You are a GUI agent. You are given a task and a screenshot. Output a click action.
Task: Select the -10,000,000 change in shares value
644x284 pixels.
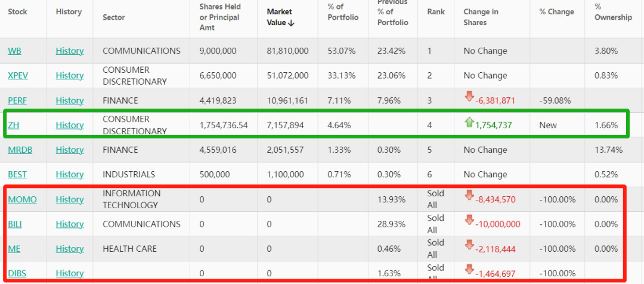(x=498, y=224)
